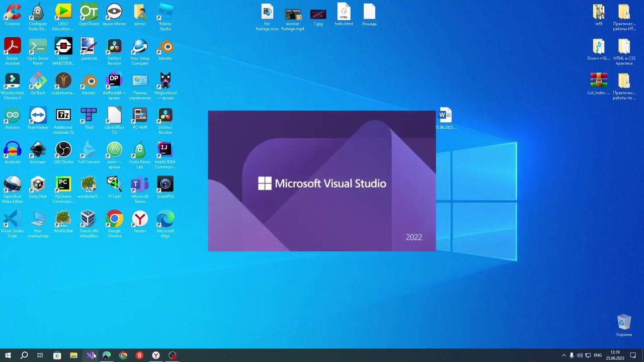Select the Full Convert desktop shortcut

(89, 153)
